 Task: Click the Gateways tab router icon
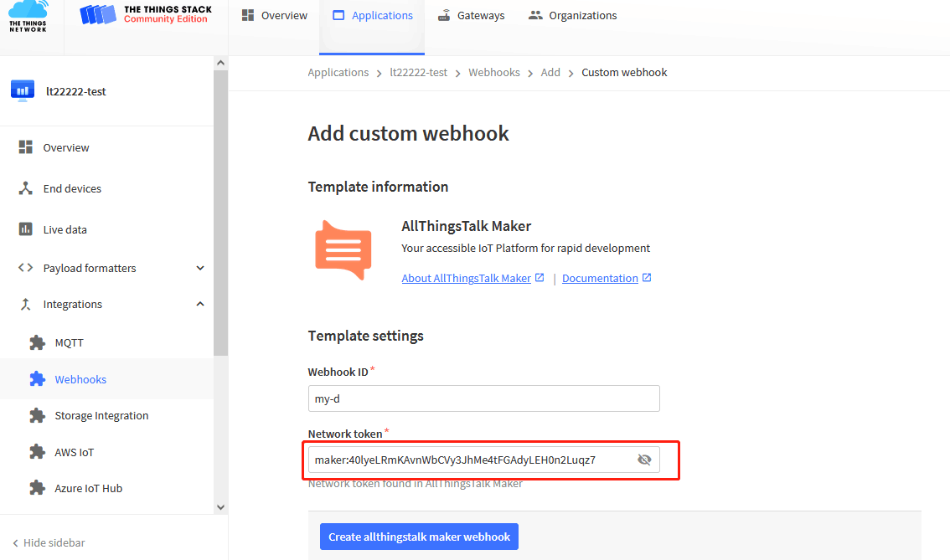pos(444,15)
